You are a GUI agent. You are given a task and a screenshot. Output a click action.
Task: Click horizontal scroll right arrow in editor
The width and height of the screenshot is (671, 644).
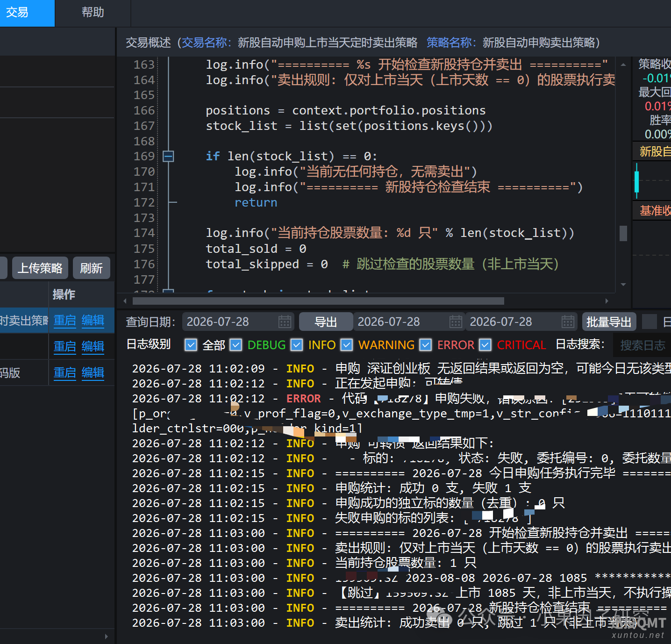607,301
